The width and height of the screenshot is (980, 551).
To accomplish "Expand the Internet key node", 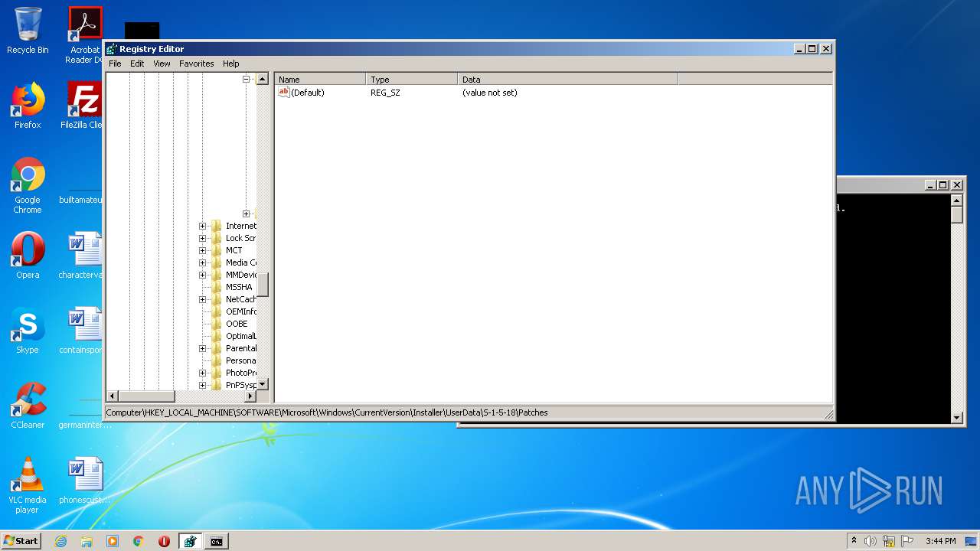I will pyautogui.click(x=202, y=226).
